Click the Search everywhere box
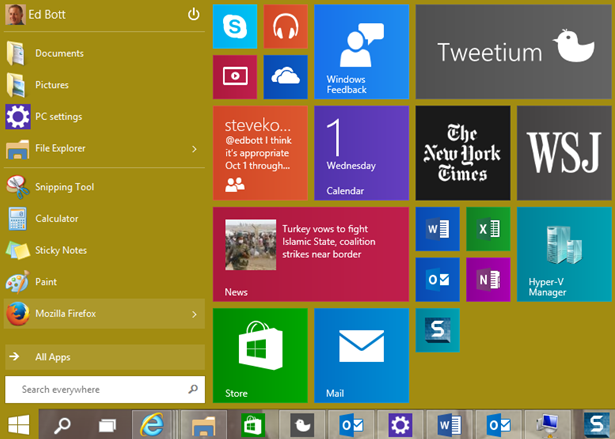The image size is (615, 439). (96, 389)
